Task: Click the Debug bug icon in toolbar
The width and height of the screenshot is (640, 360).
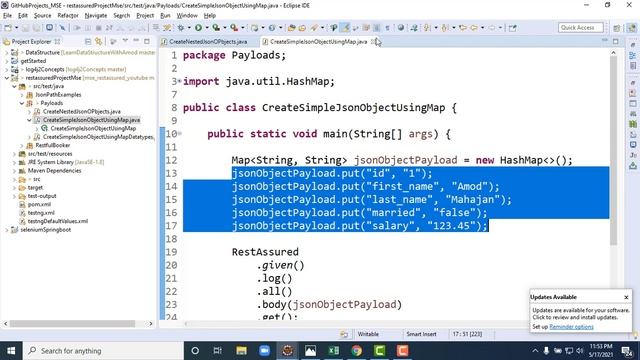Action: [181, 28]
